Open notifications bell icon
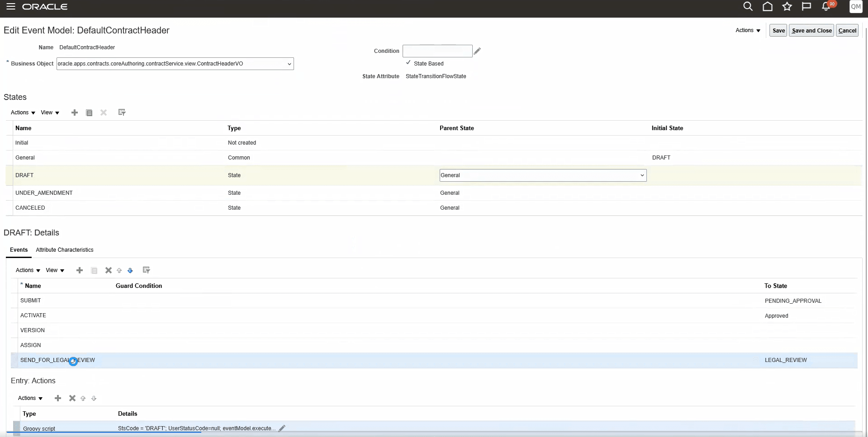Screen dimensions: 868x437 tap(827, 6)
